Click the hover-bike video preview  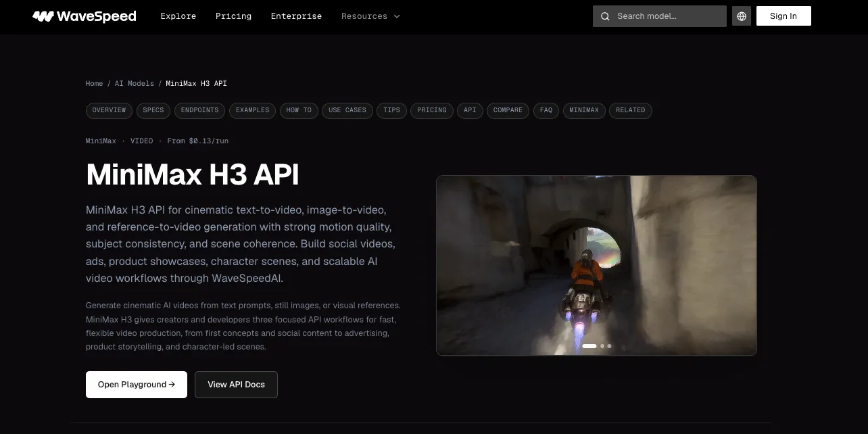pyautogui.click(x=596, y=265)
